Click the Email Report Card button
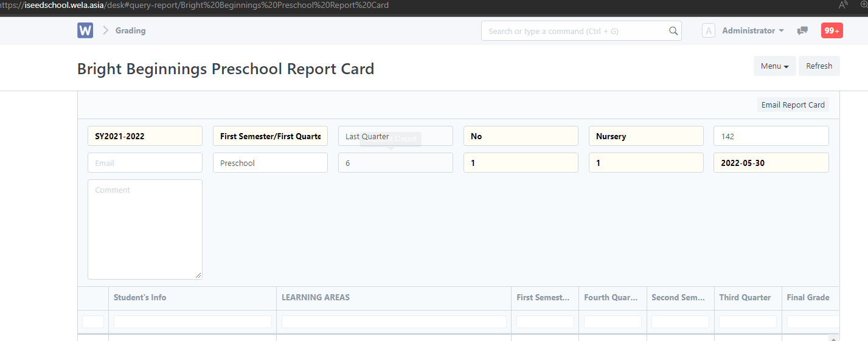Image resolution: width=868 pixels, height=341 pixels. (793, 105)
